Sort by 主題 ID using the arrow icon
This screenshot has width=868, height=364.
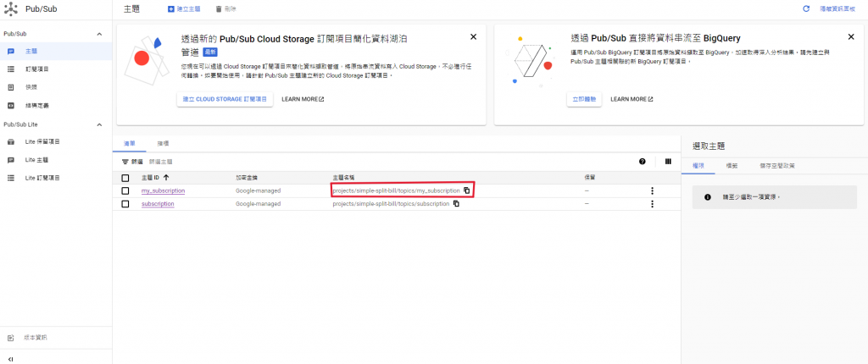click(167, 178)
